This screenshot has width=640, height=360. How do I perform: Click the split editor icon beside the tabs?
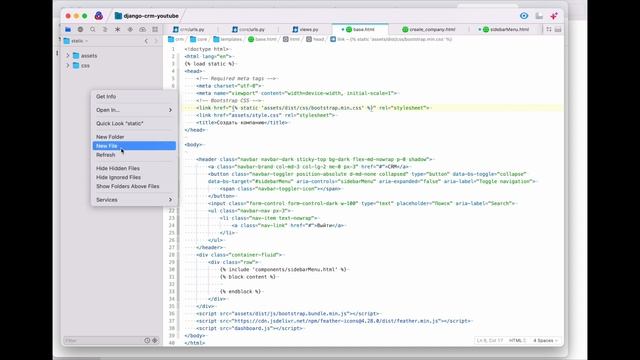point(549,29)
